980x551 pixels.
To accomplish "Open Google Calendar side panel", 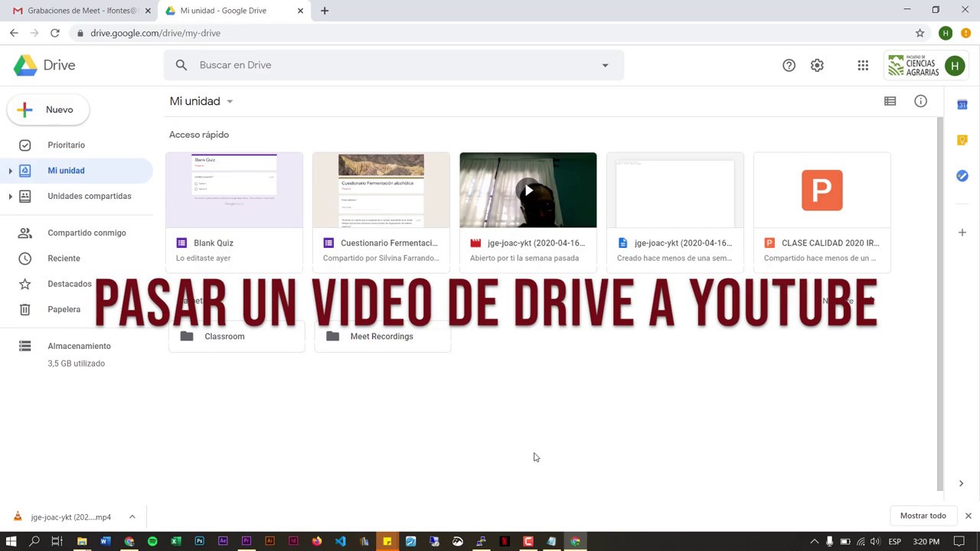I will (962, 104).
